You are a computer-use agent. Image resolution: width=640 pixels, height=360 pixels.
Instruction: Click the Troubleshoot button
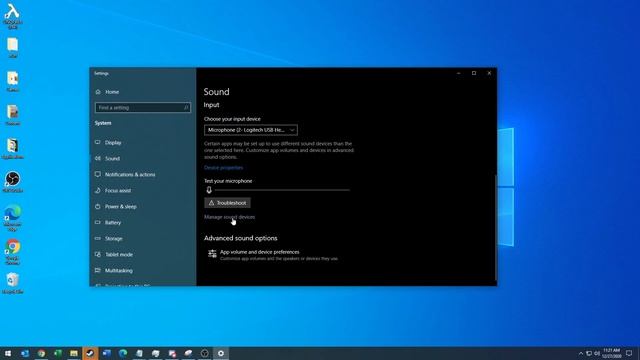(227, 203)
